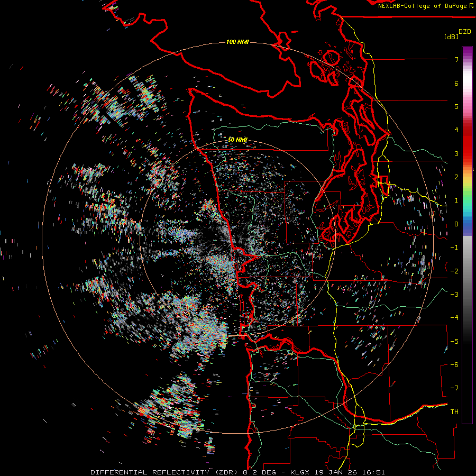Click the -6 value on the dB scale
The width and height of the screenshot is (476, 476).
pyautogui.click(x=454, y=365)
